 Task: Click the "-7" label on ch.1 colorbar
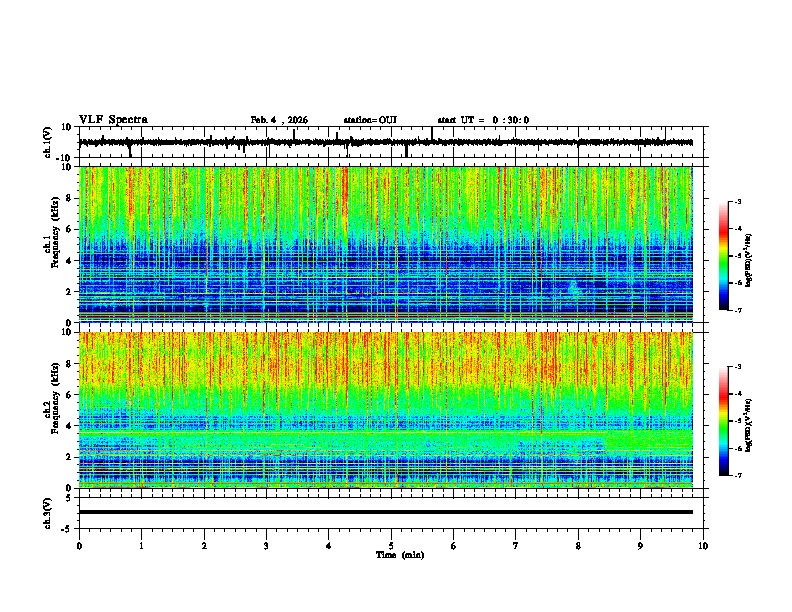coord(738,310)
